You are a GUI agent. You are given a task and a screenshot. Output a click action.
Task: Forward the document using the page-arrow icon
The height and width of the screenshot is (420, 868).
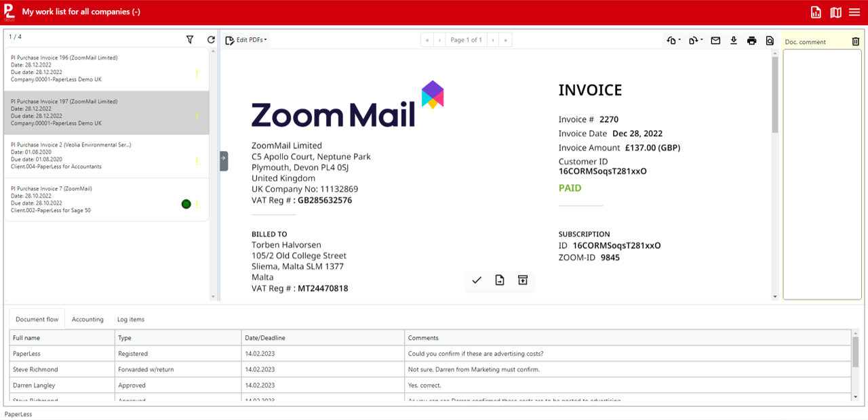500,280
